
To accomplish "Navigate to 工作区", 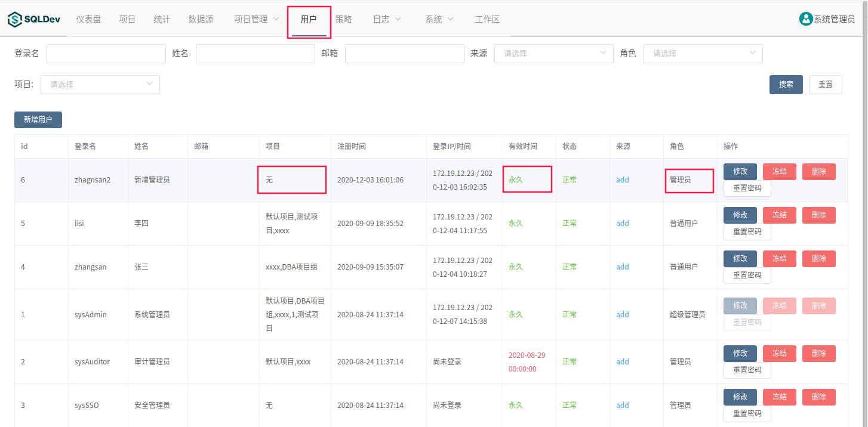I will [x=487, y=19].
